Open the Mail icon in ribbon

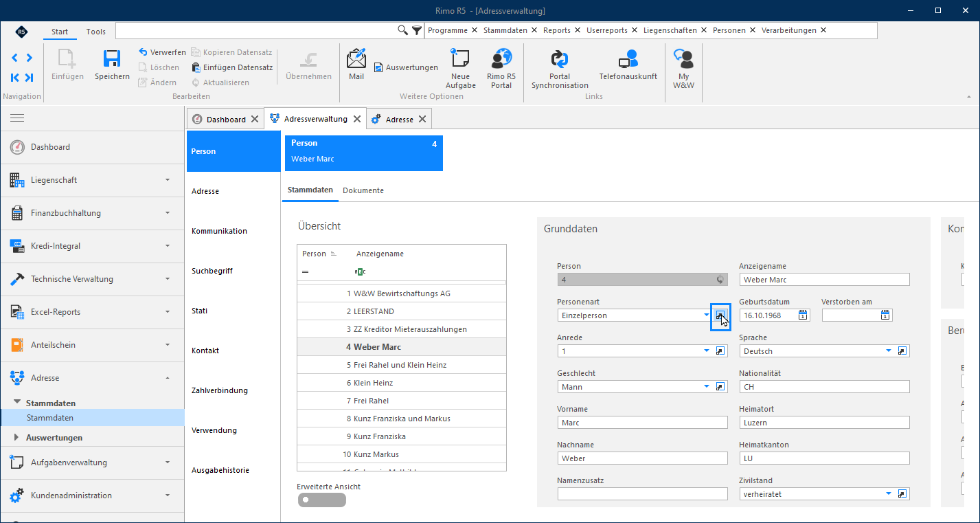point(356,59)
